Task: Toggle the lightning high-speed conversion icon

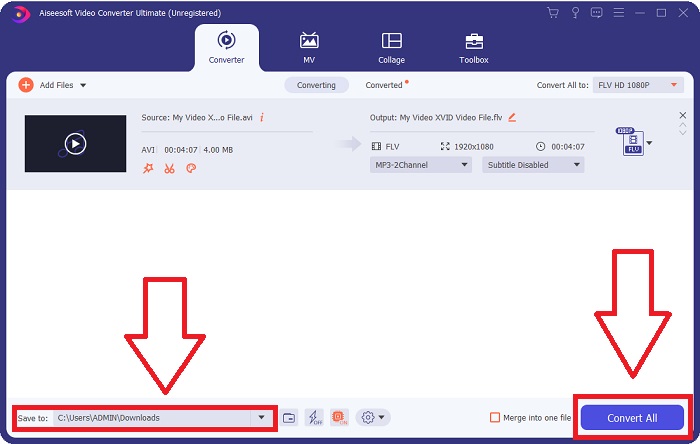Action: pyautogui.click(x=315, y=418)
